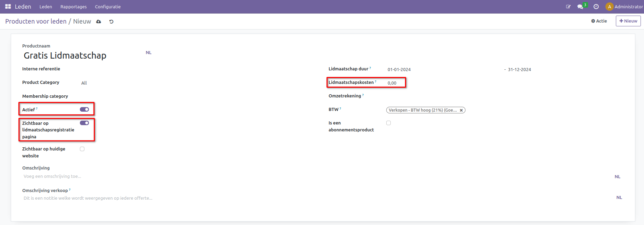This screenshot has height=225, width=644.
Task: Open the Rapportages menu
Action: tap(73, 7)
